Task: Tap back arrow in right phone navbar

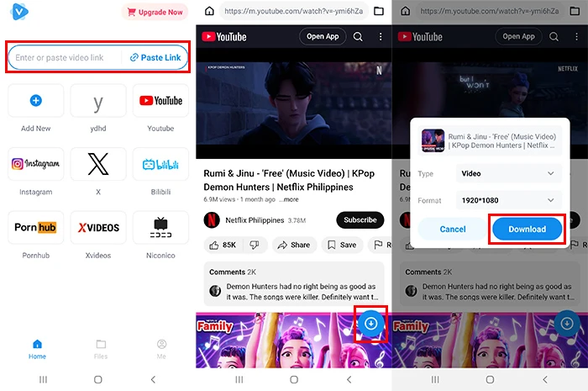Action: click(x=545, y=379)
